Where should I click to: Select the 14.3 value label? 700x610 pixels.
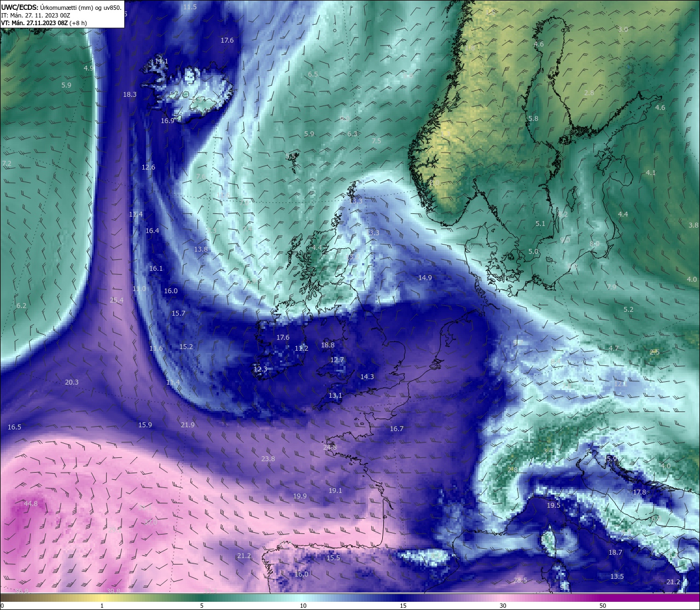coord(367,376)
